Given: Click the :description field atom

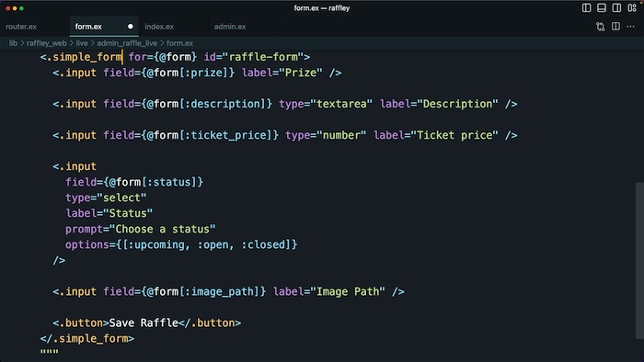Looking at the screenshot, I should click(223, 104).
